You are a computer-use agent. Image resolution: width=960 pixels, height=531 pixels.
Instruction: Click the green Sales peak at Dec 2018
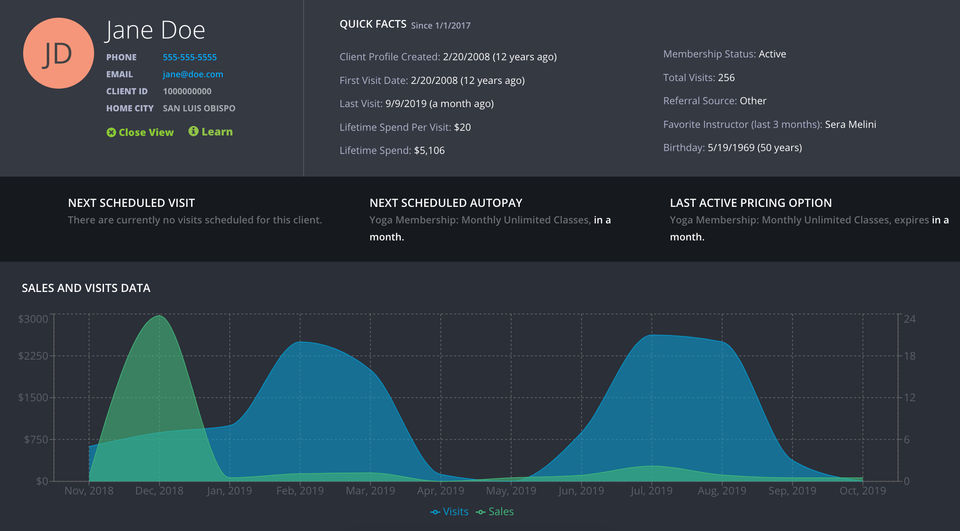tap(159, 317)
